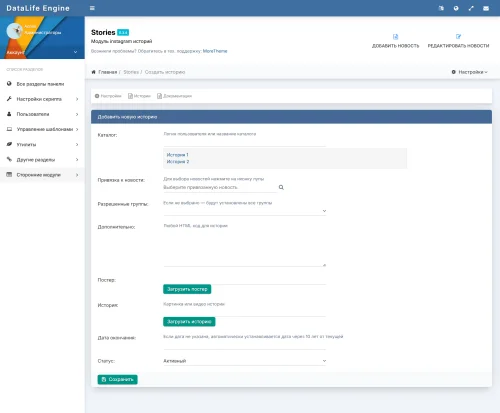Open the Разрешенные группы dropdown
The height and width of the screenshot is (413, 500).
[245, 211]
